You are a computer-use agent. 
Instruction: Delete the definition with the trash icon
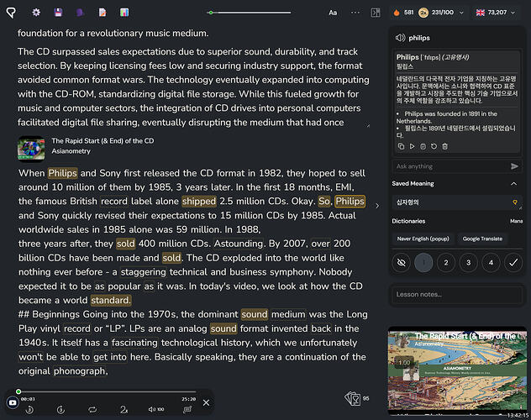(x=445, y=146)
